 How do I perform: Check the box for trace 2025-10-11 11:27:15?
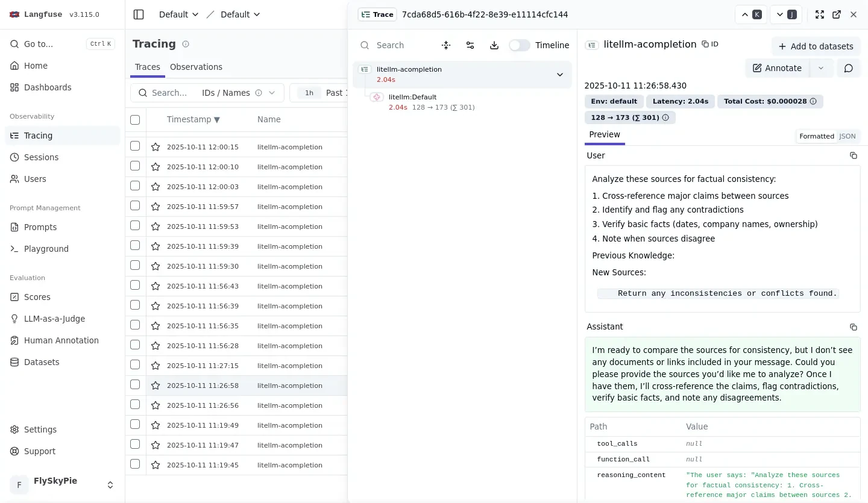point(135,365)
